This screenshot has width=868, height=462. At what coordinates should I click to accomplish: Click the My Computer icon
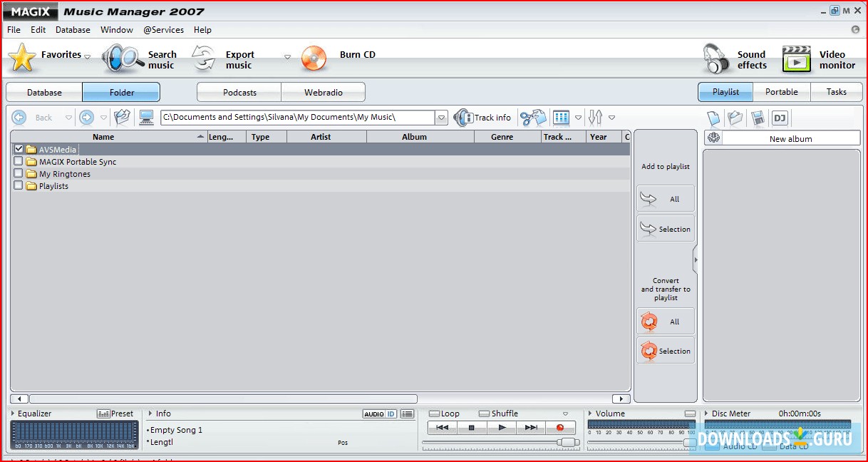point(147,118)
